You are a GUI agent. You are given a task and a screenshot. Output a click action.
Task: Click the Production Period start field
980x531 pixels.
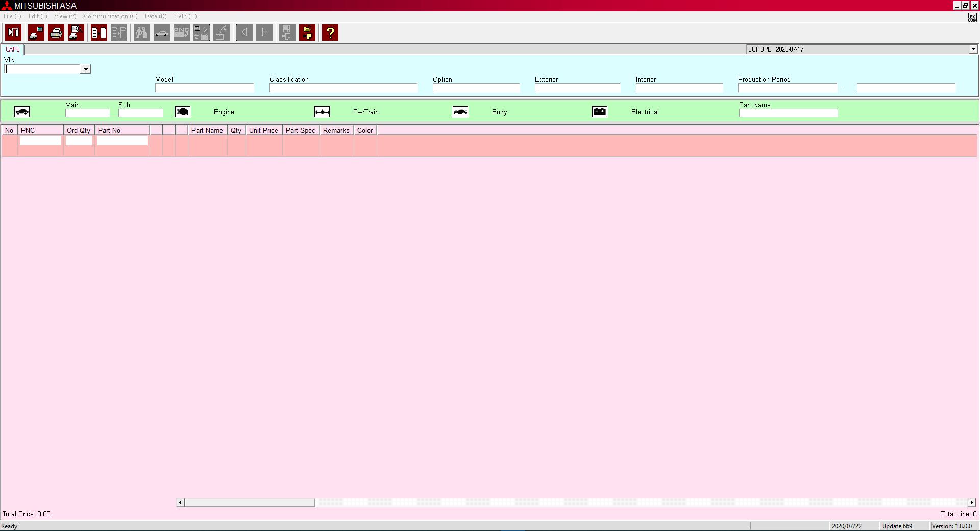tap(788, 88)
